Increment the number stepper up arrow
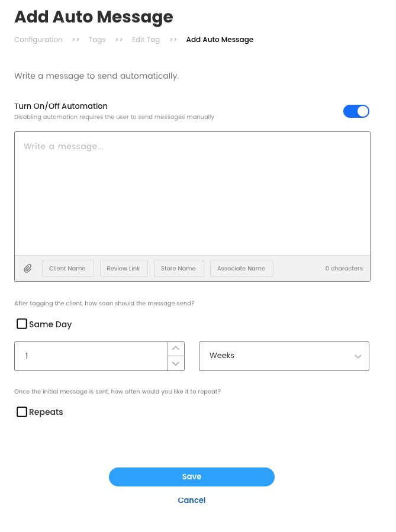 click(176, 349)
